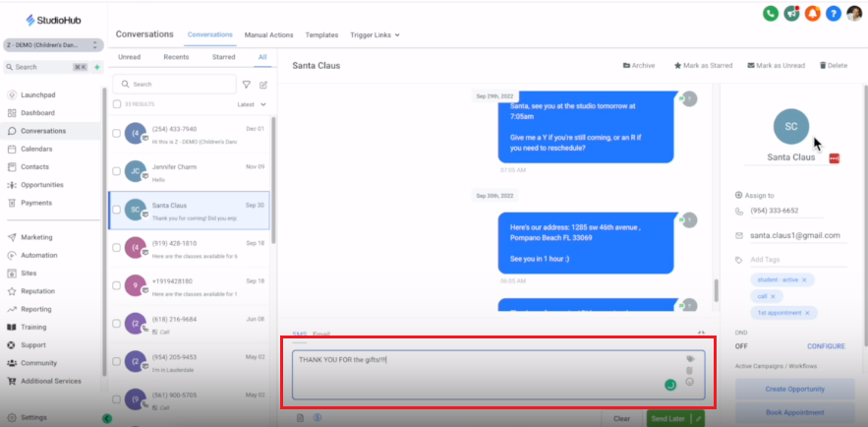Click the green Grammarly circle icon
Viewport: 868px width, 427px height.
tap(670, 385)
